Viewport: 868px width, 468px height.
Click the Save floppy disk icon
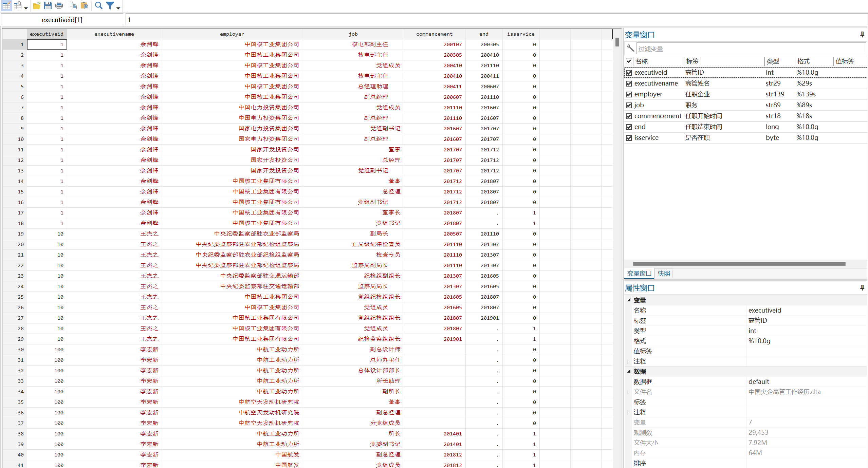pyautogui.click(x=48, y=5)
